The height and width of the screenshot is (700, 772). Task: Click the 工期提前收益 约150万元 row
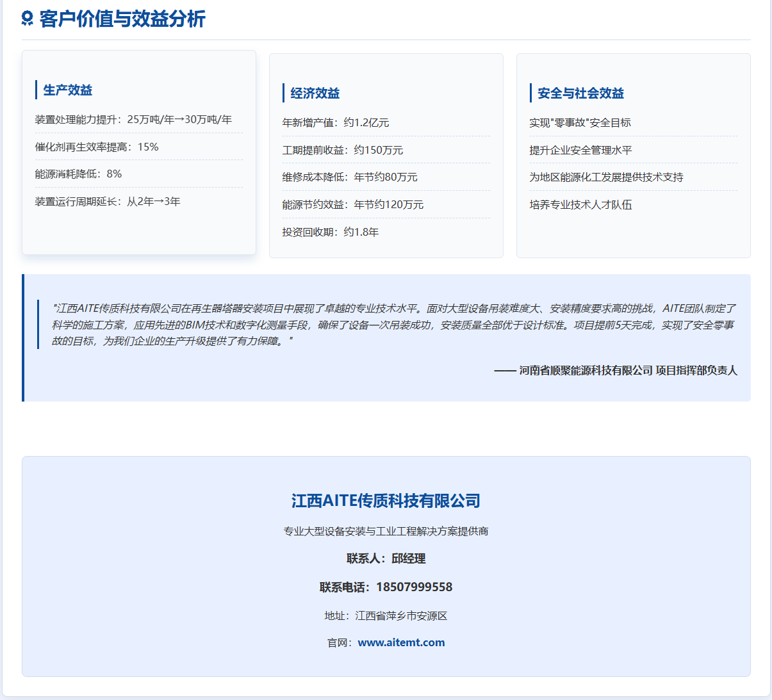(343, 151)
